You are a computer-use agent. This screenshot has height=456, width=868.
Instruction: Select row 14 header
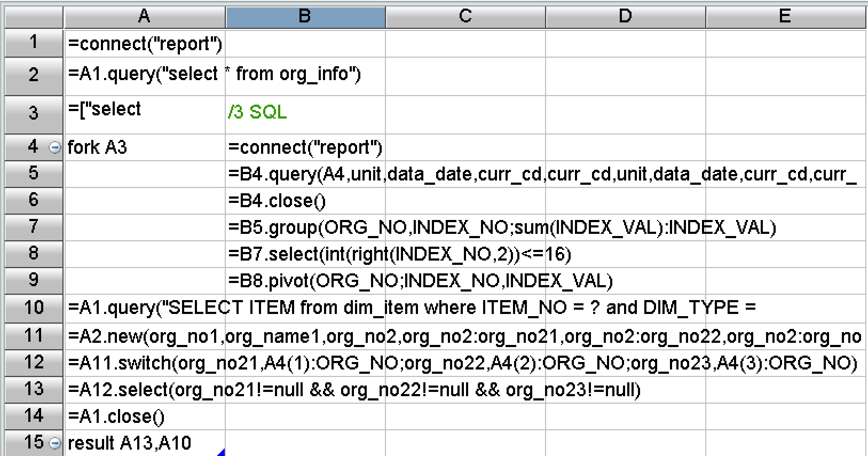(x=34, y=416)
